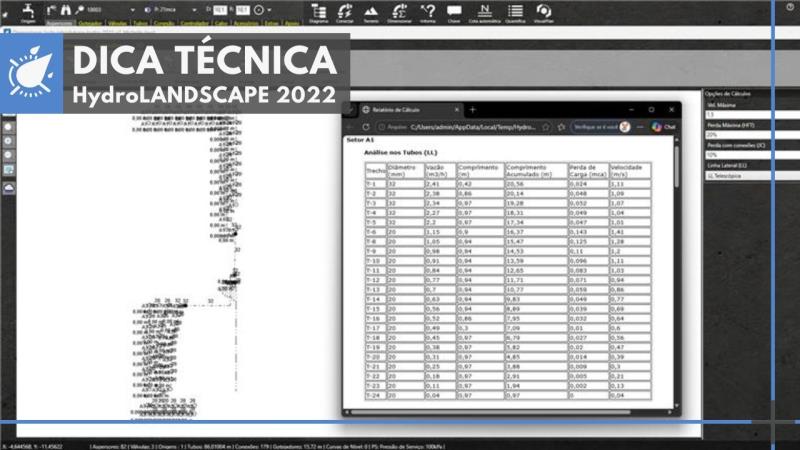800x450 pixels.
Task: Click the Conectar pipes icon
Action: pyautogui.click(x=345, y=13)
